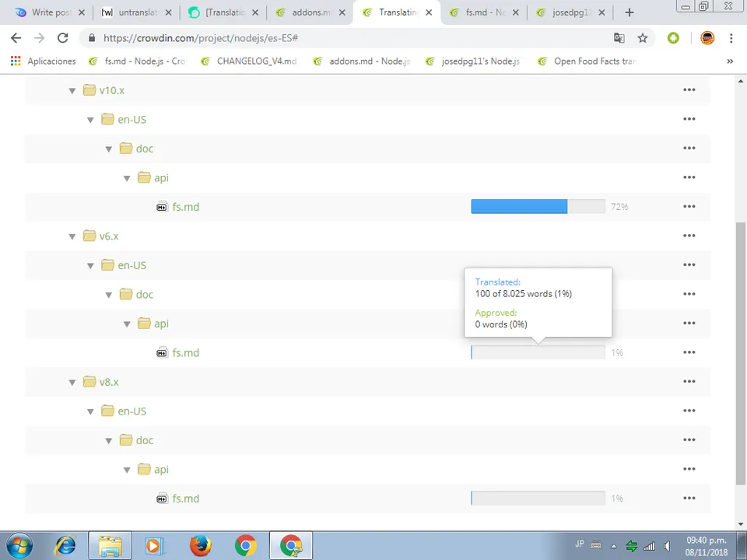Collapse the api folder under v10.x

pyautogui.click(x=127, y=178)
